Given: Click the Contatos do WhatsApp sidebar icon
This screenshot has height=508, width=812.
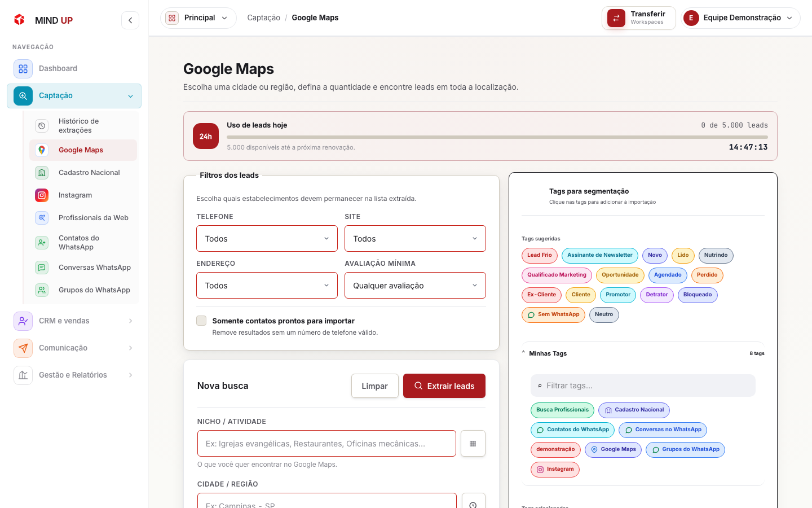Looking at the screenshot, I should tap(42, 243).
